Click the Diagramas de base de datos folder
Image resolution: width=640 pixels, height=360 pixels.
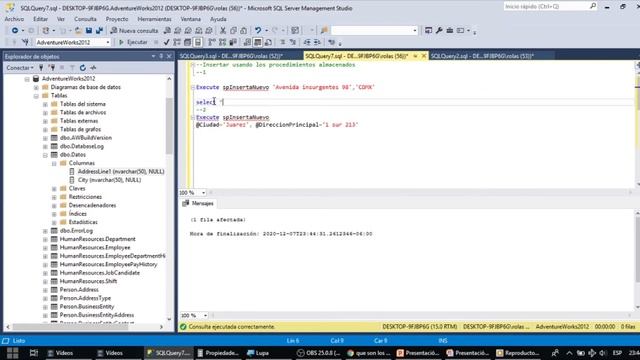click(x=85, y=87)
